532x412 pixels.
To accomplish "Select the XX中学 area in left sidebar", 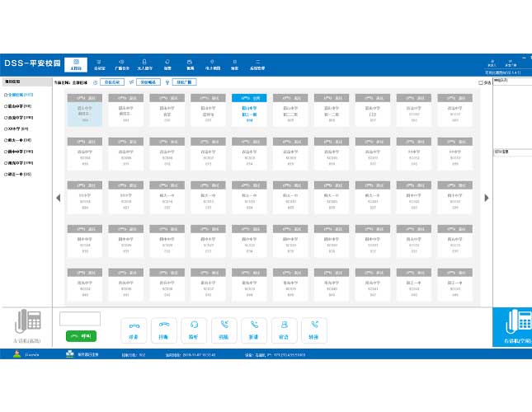I will coord(6,129).
